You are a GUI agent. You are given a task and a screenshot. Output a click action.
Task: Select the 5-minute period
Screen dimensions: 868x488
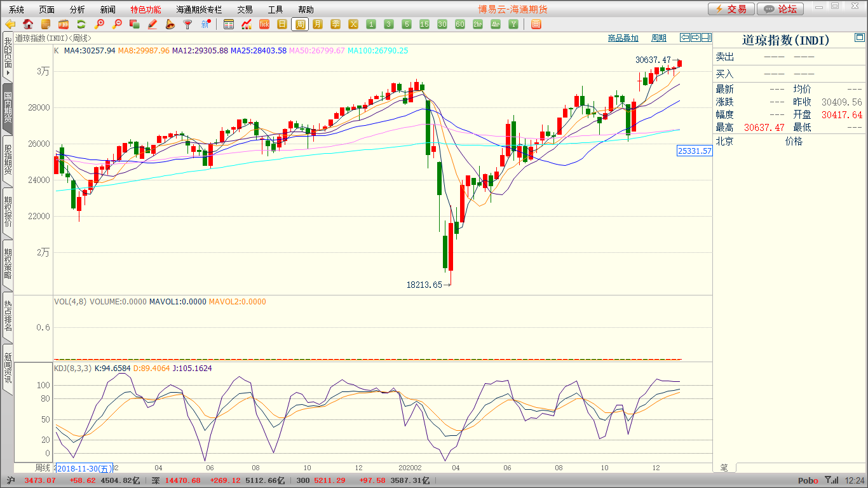tap(407, 24)
